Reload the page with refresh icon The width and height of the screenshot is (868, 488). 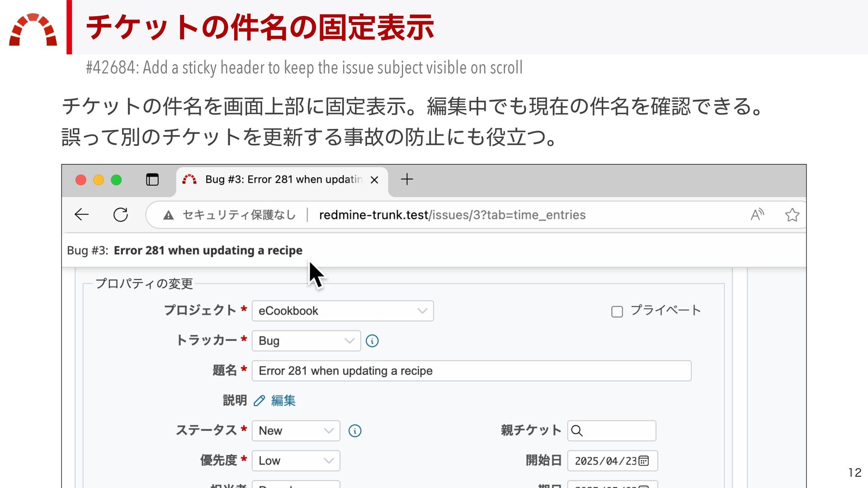[x=120, y=215]
